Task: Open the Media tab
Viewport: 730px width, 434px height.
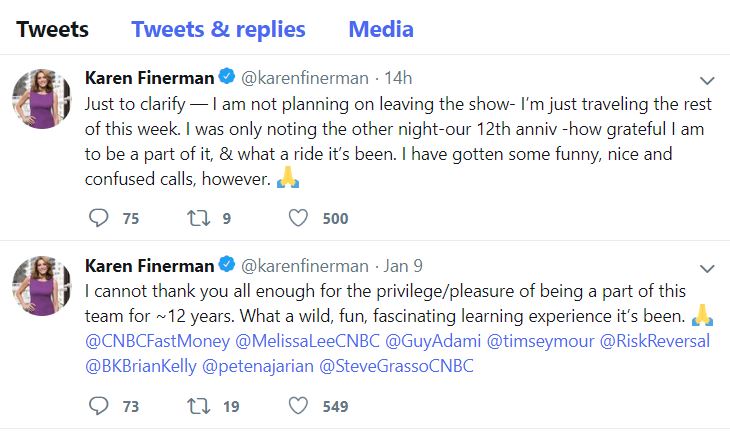Action: tap(381, 28)
